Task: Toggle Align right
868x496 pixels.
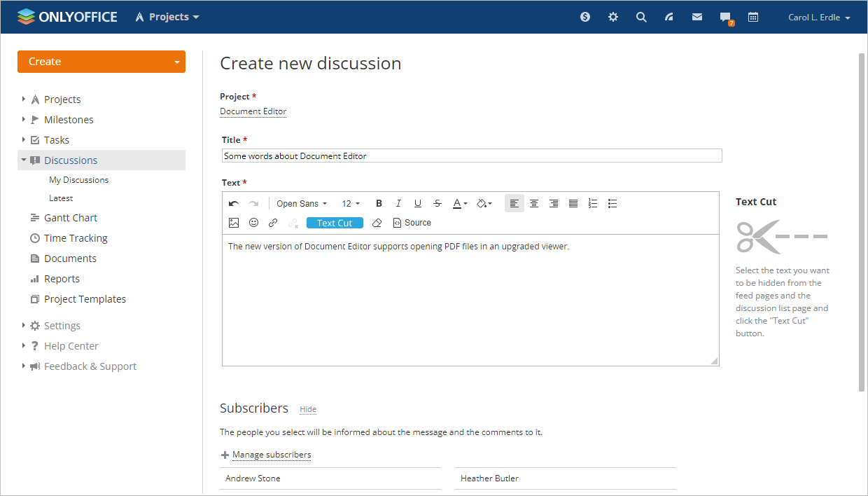Action: [554, 203]
